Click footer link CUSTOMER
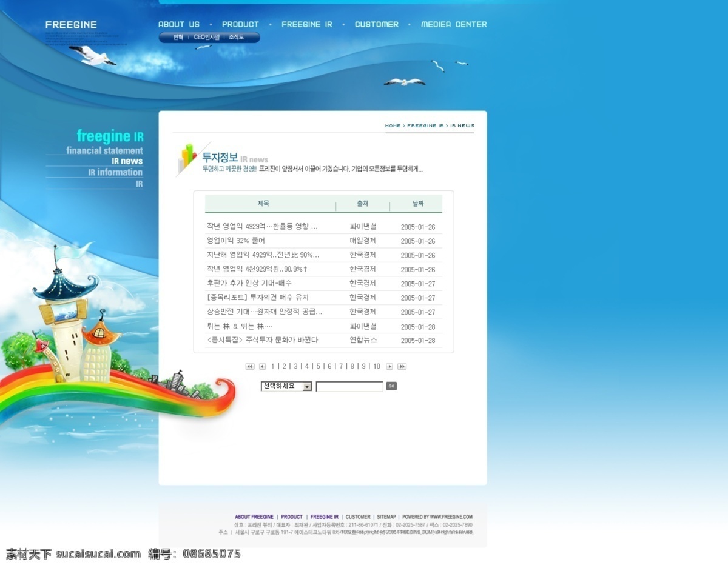The image size is (728, 568). (358, 517)
